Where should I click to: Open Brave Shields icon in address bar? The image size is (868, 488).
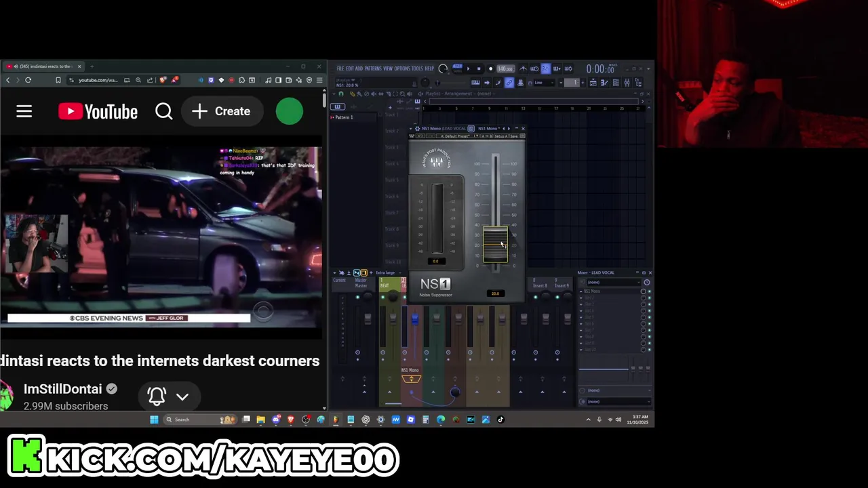click(x=163, y=80)
